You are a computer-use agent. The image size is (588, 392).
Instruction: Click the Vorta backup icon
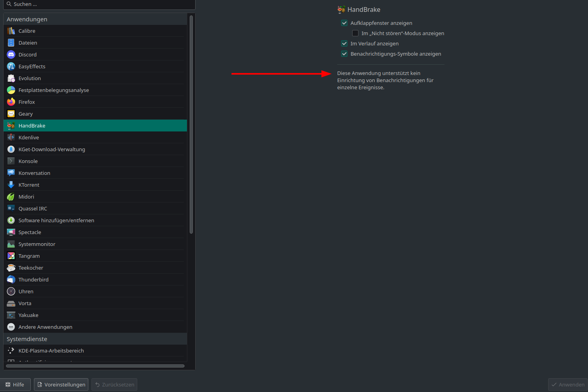(11, 303)
